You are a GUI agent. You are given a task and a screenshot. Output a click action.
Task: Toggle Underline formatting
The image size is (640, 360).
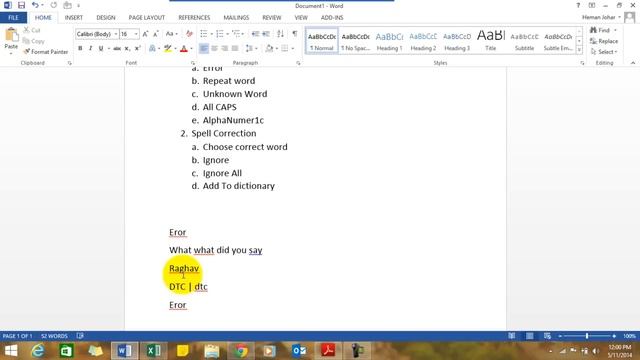pyautogui.click(x=100, y=49)
